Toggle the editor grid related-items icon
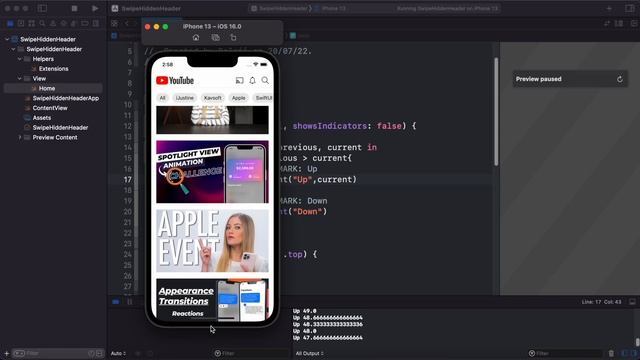Image resolution: width=640 pixels, height=360 pixels. coord(115,24)
